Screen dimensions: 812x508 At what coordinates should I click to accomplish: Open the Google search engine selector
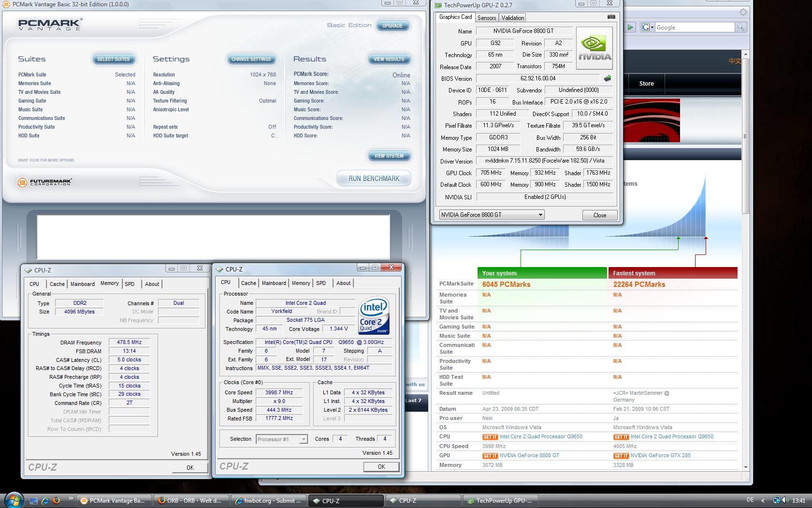(648, 28)
